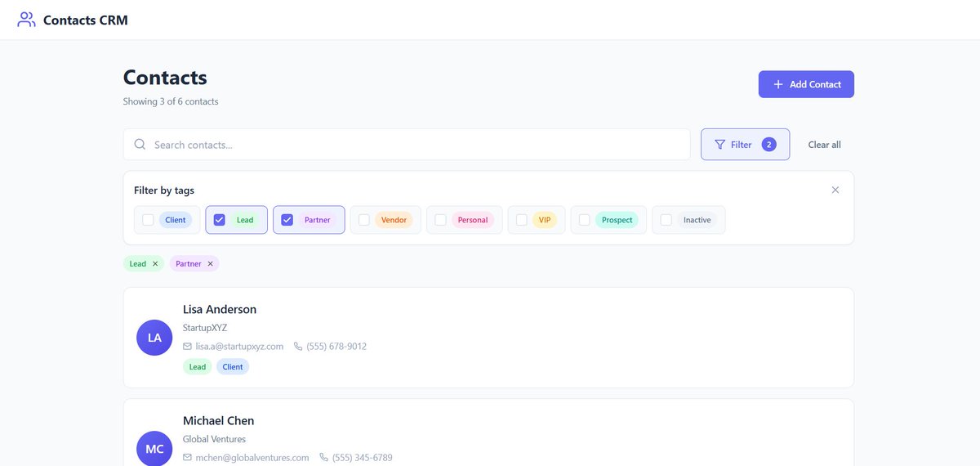Click the magnifier icon in search box

tap(140, 145)
